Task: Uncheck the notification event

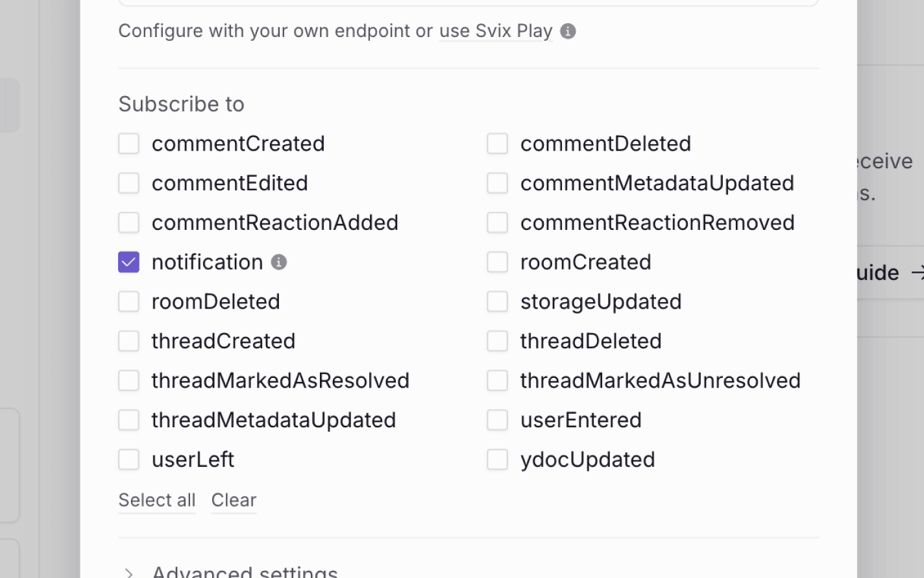Action: [128, 262]
